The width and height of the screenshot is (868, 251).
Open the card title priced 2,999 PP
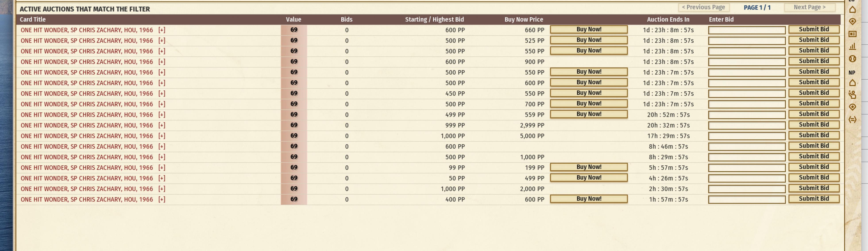pyautogui.click(x=87, y=125)
